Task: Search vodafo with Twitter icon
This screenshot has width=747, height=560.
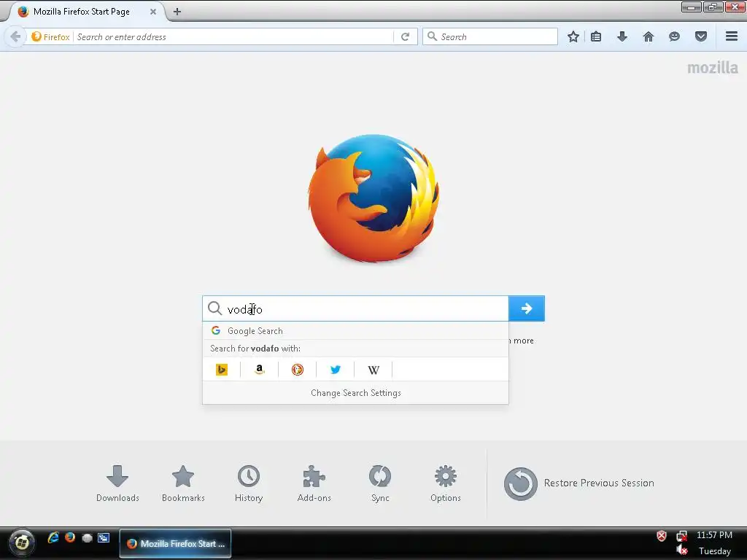Action: click(x=336, y=370)
